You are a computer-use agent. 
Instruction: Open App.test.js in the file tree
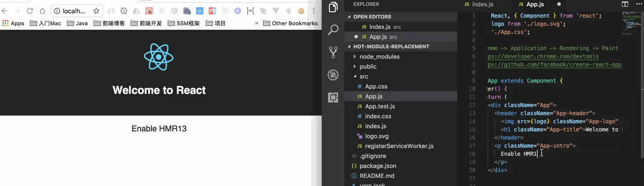point(401,106)
